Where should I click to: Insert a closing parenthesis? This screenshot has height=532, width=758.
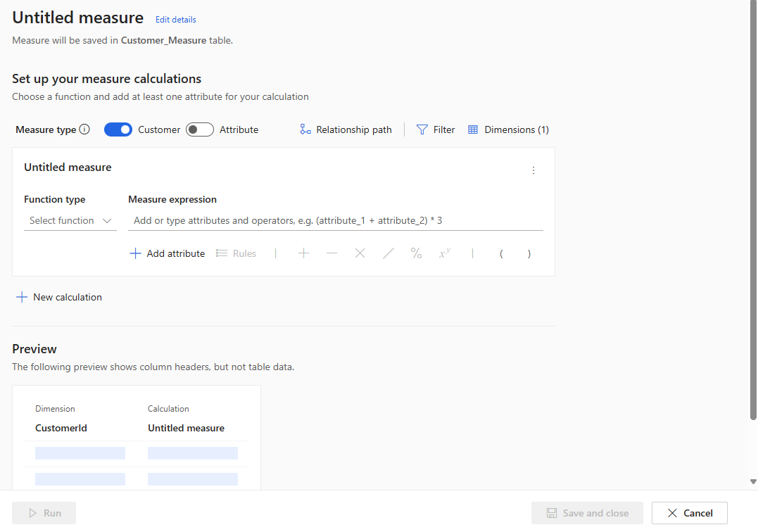[x=529, y=253]
